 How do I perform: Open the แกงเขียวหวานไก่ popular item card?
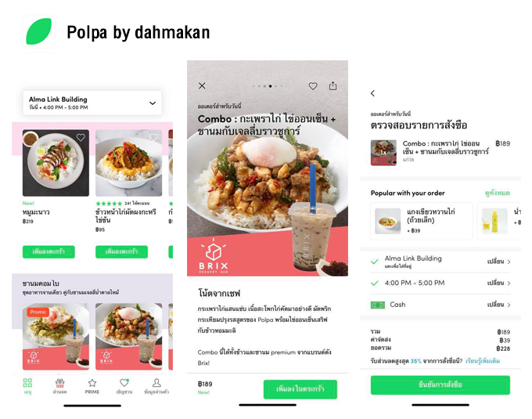pyautogui.click(x=422, y=221)
